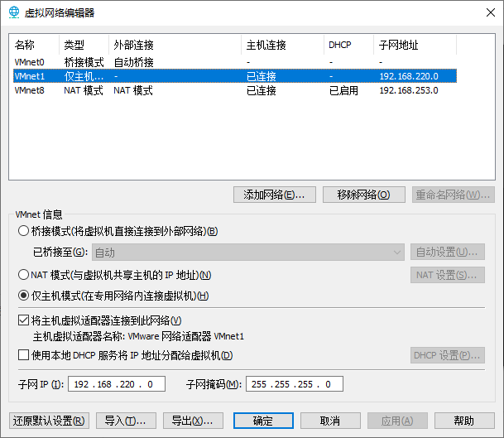Close the Virtual Network Editor window
This screenshot has height=438, width=504.
tap(491, 12)
